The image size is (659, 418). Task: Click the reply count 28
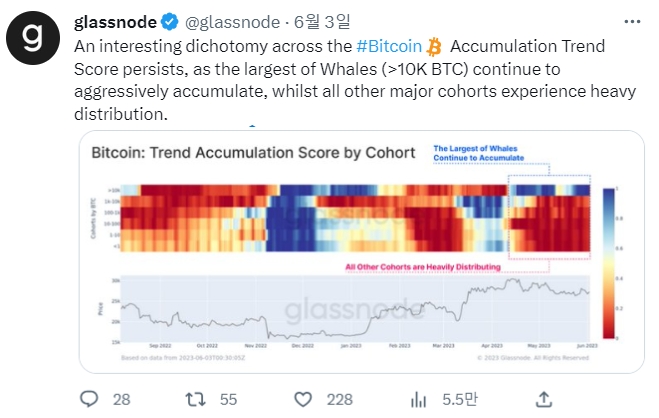click(122, 399)
